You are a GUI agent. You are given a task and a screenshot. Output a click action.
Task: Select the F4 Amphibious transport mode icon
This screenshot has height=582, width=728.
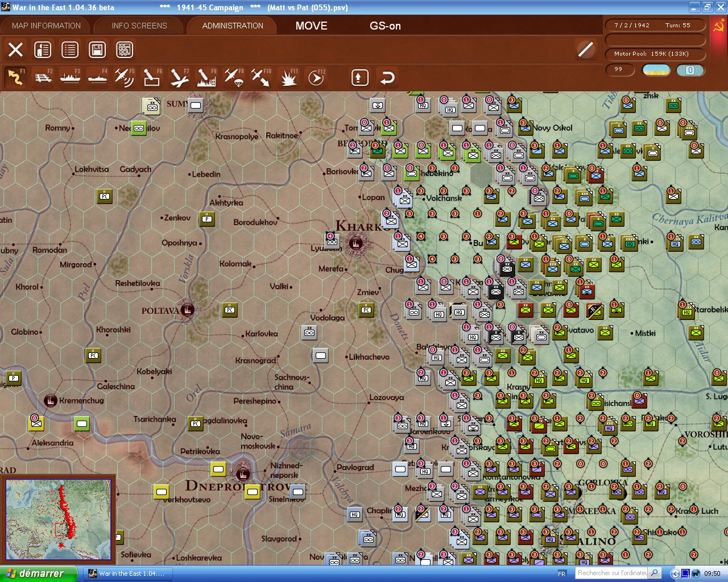97,77
